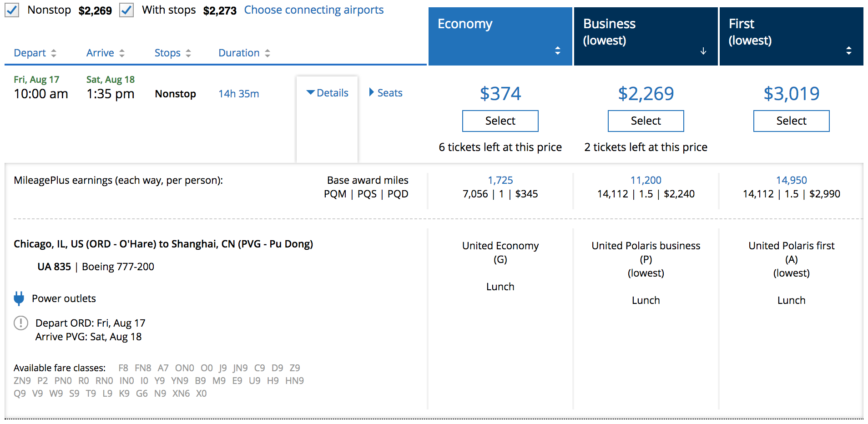The image size is (868, 424).
Task: Click the First class column sort arrows
Action: [x=848, y=50]
